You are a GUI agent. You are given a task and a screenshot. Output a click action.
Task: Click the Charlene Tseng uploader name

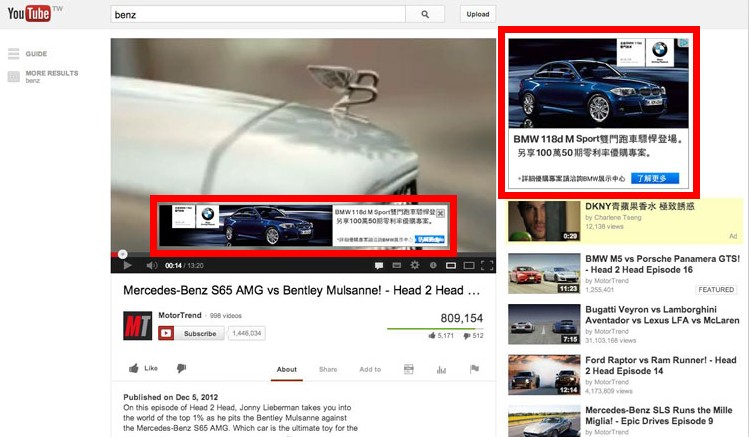[x=618, y=217]
